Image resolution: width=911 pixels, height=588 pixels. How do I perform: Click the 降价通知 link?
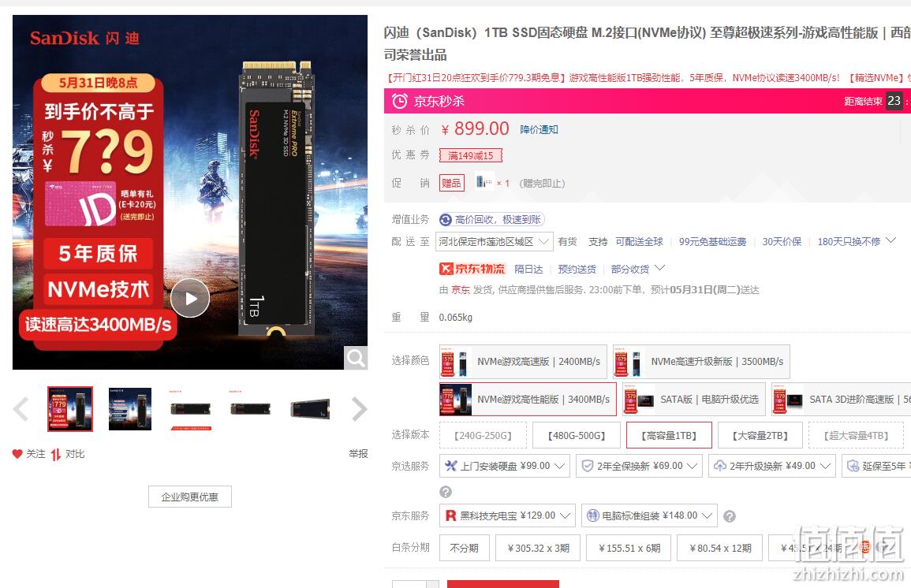tap(540, 129)
